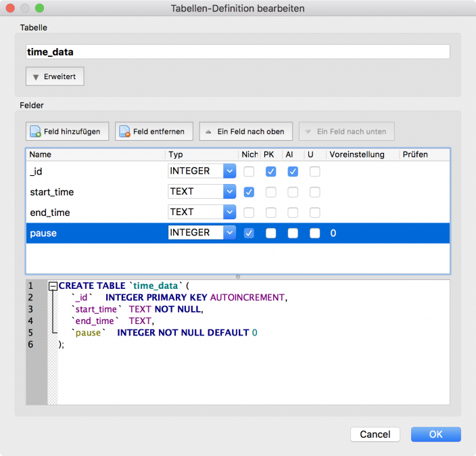Open the type dropdown for start_time field
Image resolution: width=476 pixels, height=456 pixels.
[x=229, y=192]
